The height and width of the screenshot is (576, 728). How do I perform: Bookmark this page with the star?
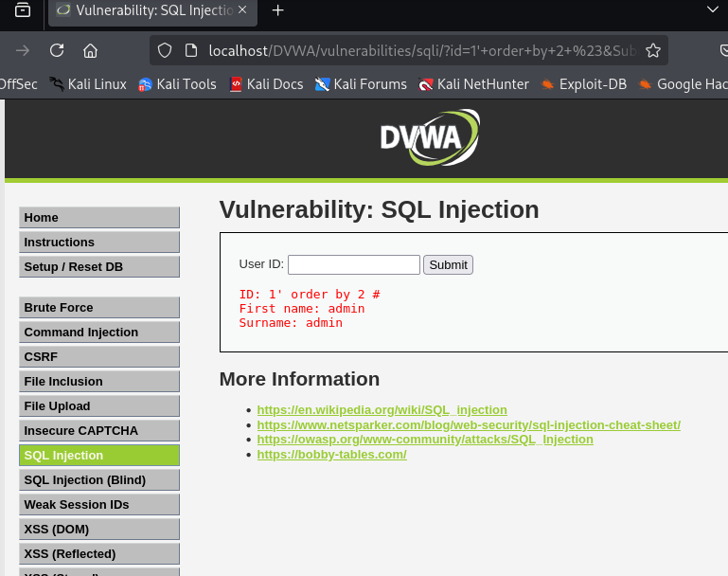pyautogui.click(x=653, y=50)
